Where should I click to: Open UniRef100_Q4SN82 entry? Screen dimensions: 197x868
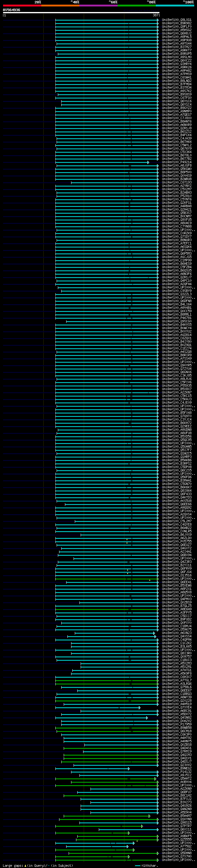177,717
